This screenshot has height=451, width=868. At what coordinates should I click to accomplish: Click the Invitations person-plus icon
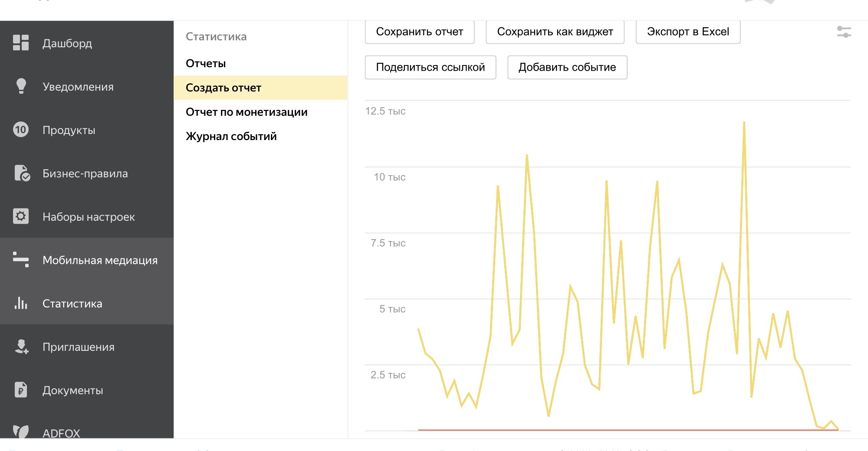pos(21,346)
